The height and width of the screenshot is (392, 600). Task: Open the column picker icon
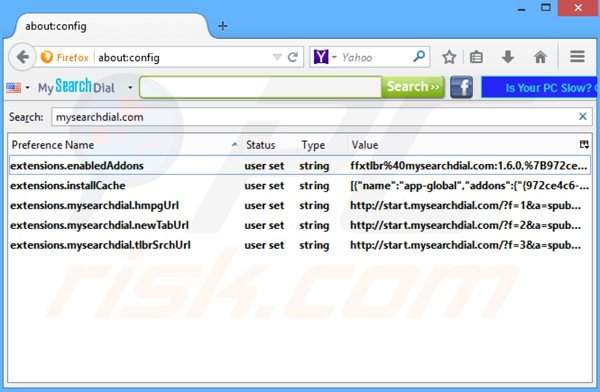pyautogui.click(x=584, y=145)
